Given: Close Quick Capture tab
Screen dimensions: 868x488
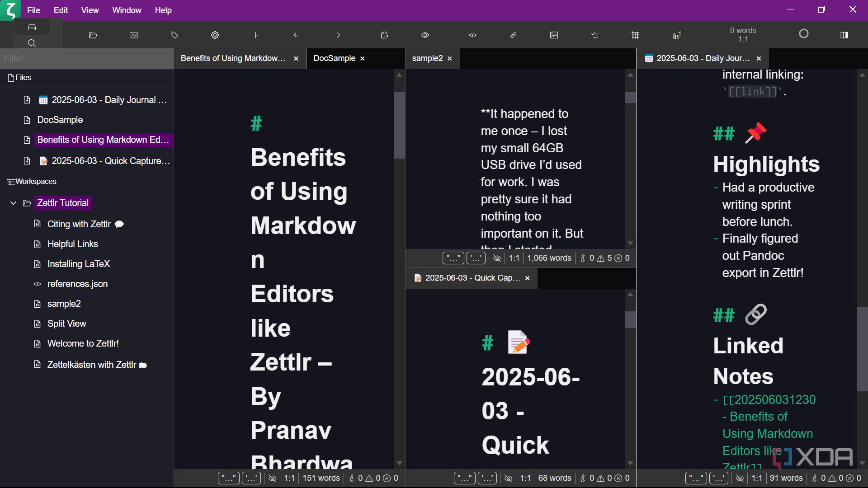Looking at the screenshot, I should pyautogui.click(x=527, y=278).
